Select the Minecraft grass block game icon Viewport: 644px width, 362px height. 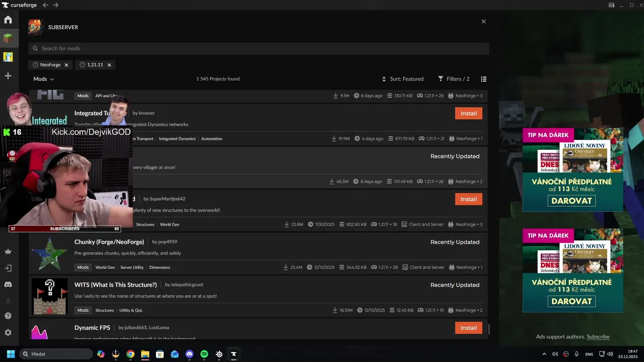[x=8, y=38]
